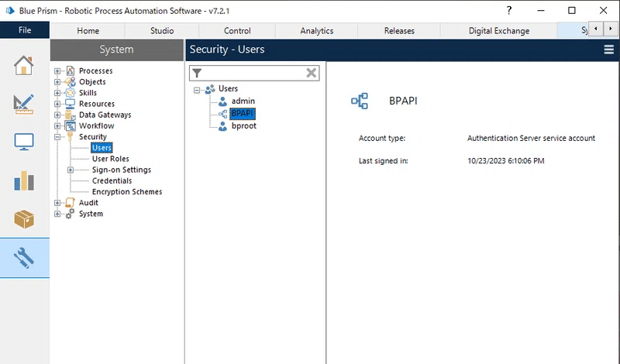Click the Processes tree label

(95, 71)
